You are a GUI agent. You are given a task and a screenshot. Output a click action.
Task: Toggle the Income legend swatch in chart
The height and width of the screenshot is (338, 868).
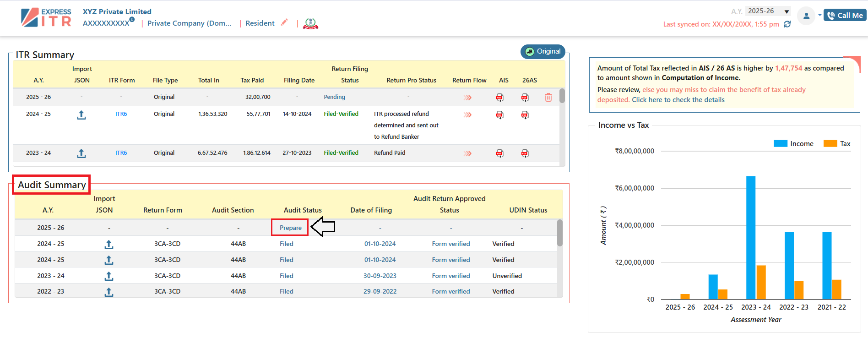click(781, 144)
